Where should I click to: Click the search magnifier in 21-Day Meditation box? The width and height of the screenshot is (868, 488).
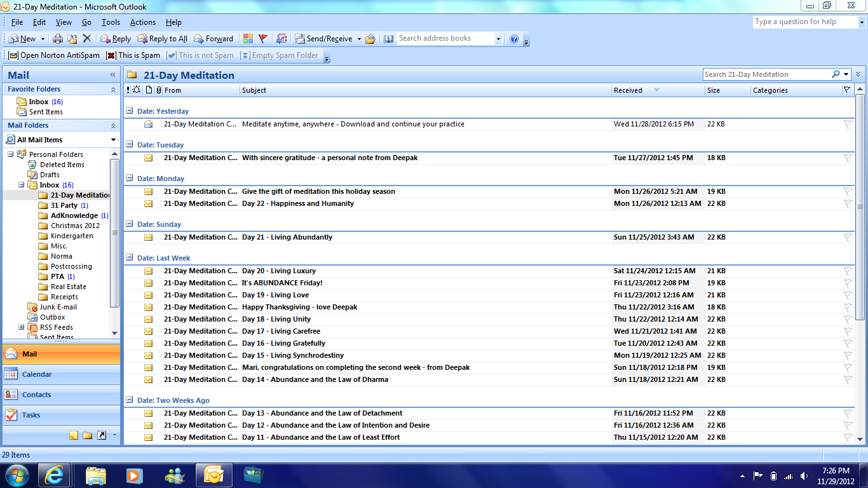click(836, 74)
